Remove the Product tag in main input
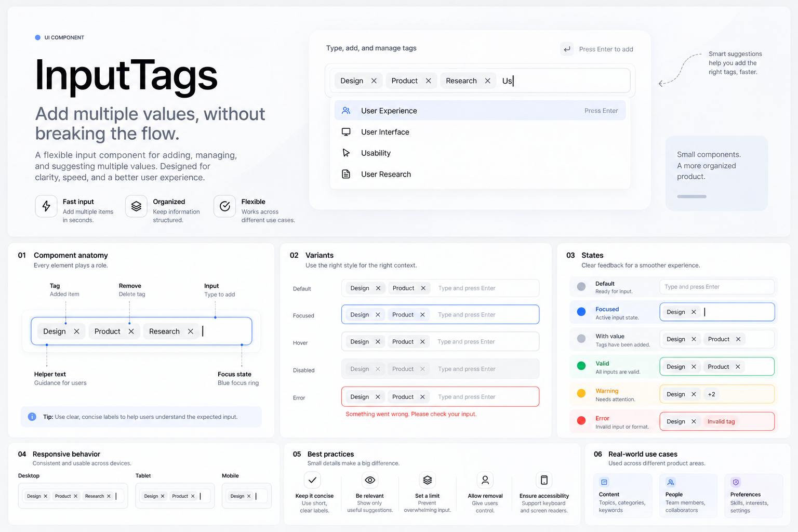798x532 pixels. (x=428, y=81)
